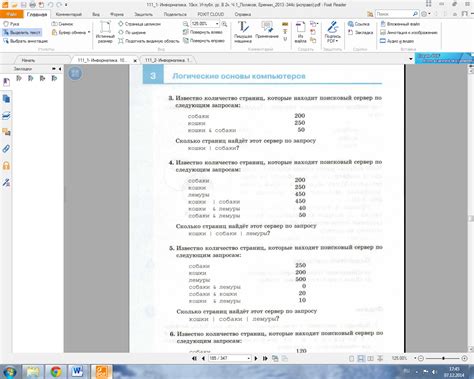Enable Continuous page view in status bar
Viewport: 474px width, 379px height.
click(361, 358)
